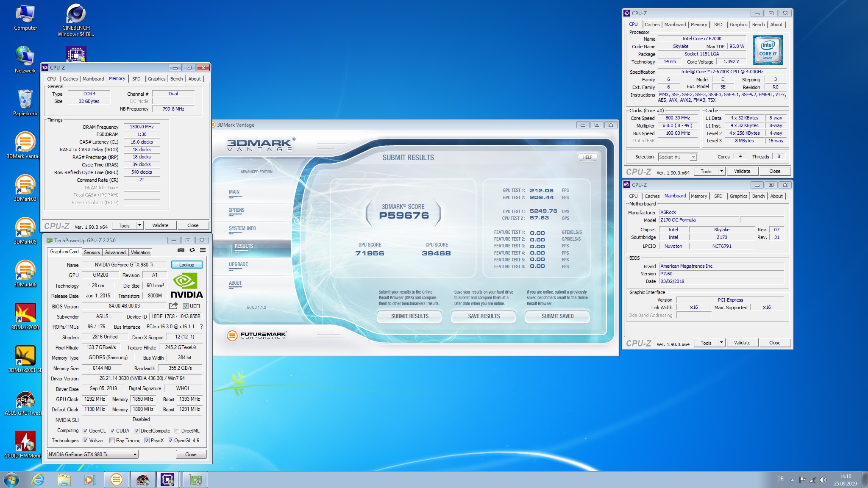The width and height of the screenshot is (868, 488).
Task: Click SAVE RESULTS button in 3DMark Vantage
Action: click(484, 316)
